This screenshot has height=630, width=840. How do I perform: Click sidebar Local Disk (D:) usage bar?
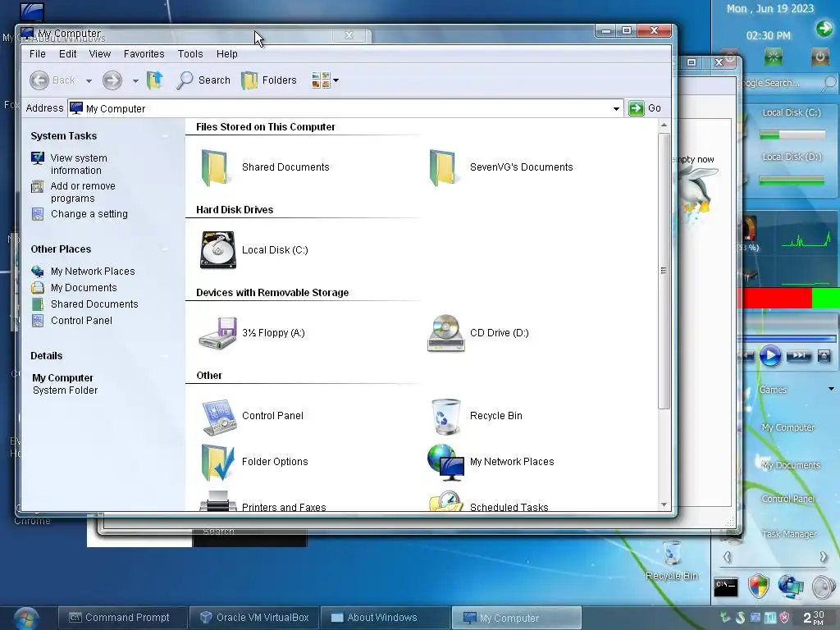tap(792, 181)
